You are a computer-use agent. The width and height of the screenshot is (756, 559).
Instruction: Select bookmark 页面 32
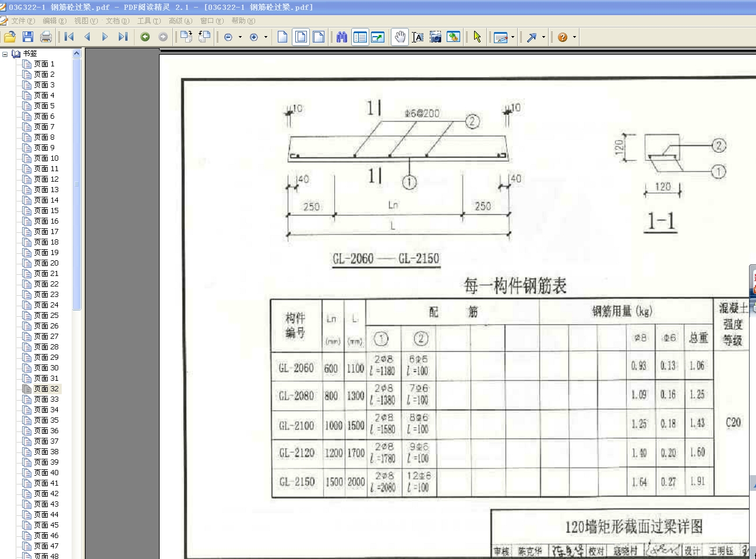(46, 389)
